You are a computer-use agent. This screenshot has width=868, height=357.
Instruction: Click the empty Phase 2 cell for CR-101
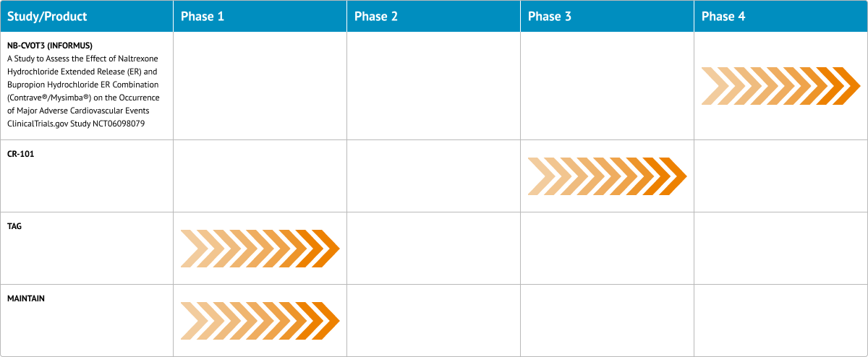point(433,176)
